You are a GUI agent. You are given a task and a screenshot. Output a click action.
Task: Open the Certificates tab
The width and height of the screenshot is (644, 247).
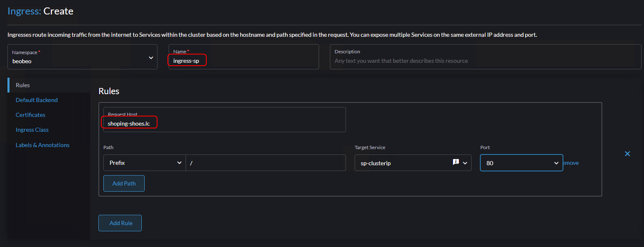pyautogui.click(x=30, y=115)
